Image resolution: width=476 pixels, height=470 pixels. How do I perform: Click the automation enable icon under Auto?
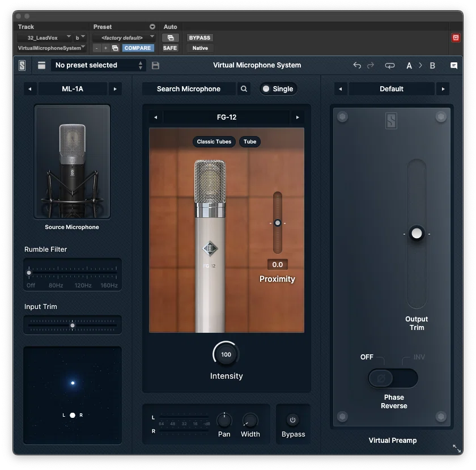(x=171, y=37)
